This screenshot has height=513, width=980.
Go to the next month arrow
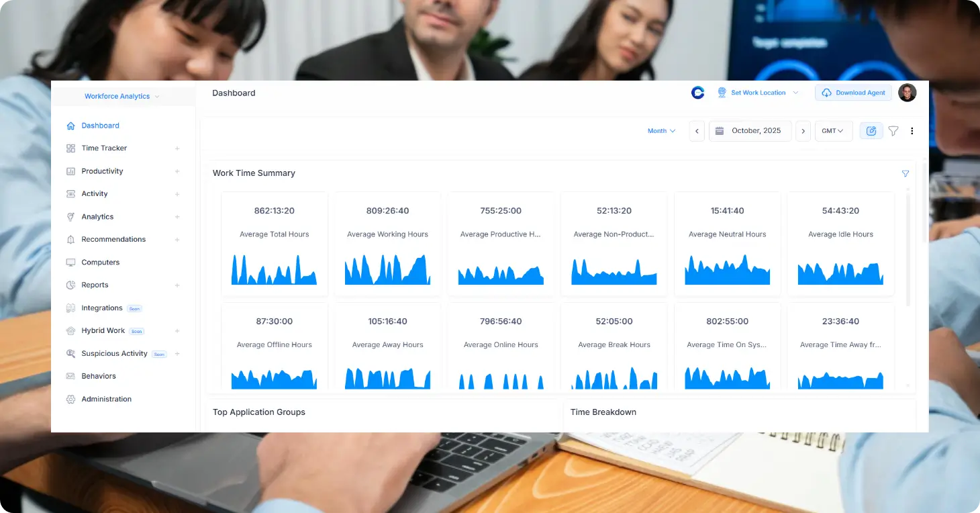tap(803, 131)
